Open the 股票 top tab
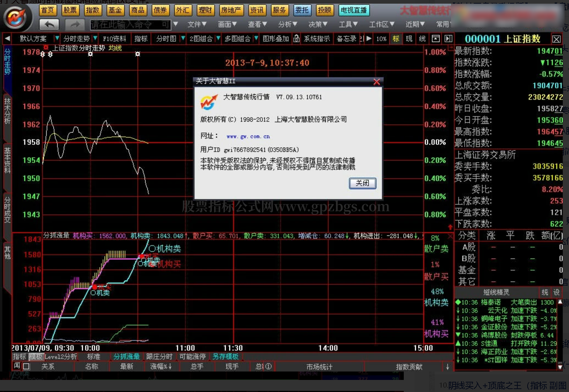 (x=70, y=10)
